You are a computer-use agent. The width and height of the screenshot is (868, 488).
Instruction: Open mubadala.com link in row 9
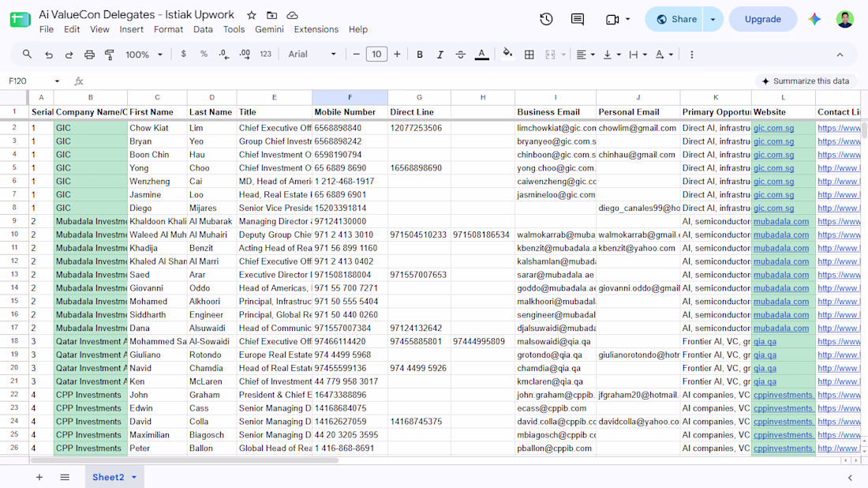780,222
